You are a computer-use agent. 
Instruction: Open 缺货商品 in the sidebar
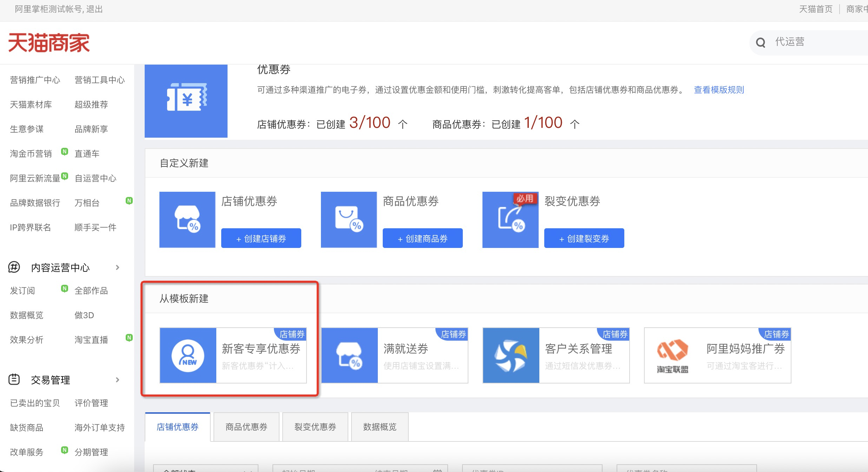tap(27, 428)
